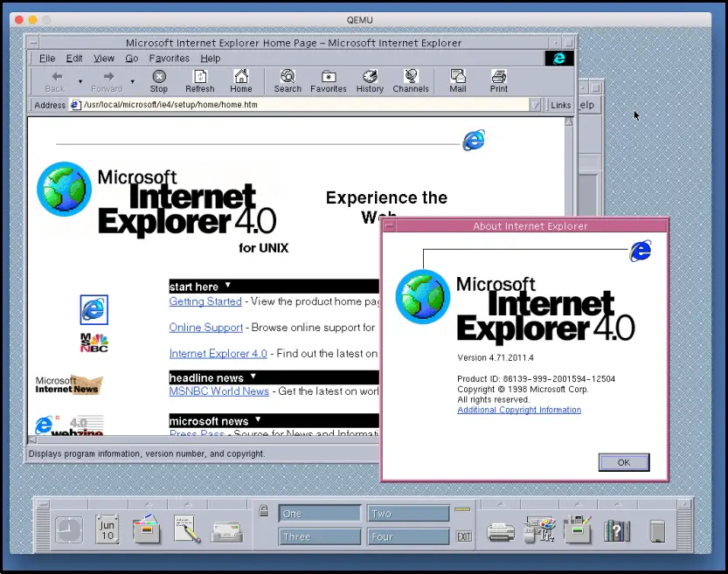Click OK in About Internet Explorer
Screen dimensions: 728x574
tap(623, 462)
